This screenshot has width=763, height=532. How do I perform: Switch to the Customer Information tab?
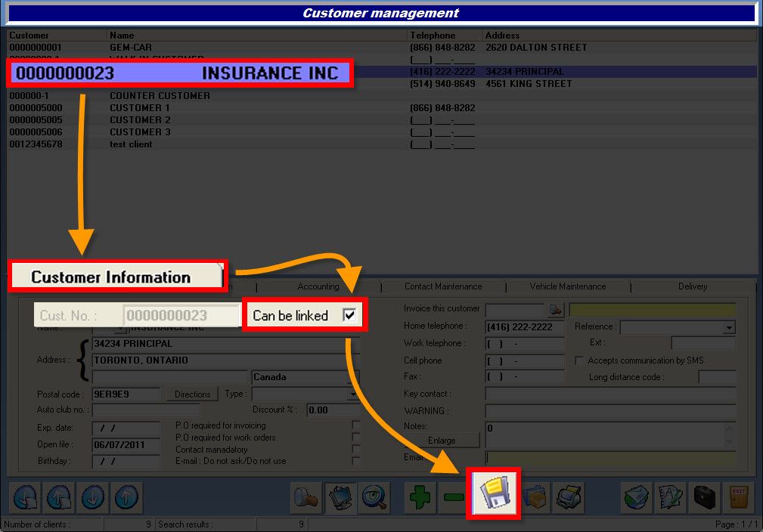pos(117,277)
